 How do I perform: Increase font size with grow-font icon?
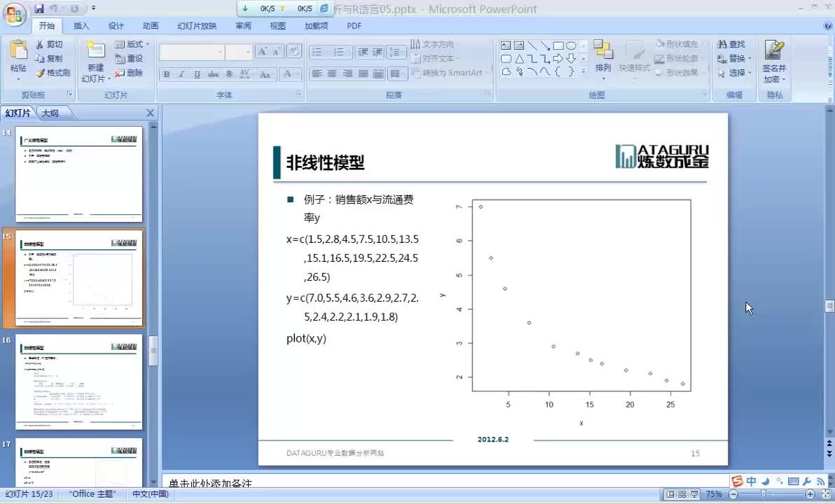pyautogui.click(x=261, y=52)
